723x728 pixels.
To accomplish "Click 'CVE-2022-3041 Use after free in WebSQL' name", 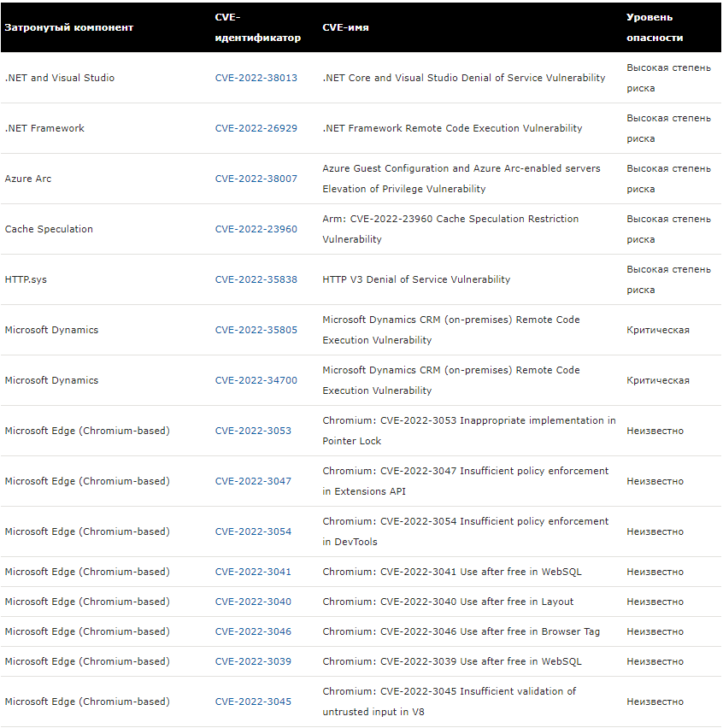I will tap(452, 572).
